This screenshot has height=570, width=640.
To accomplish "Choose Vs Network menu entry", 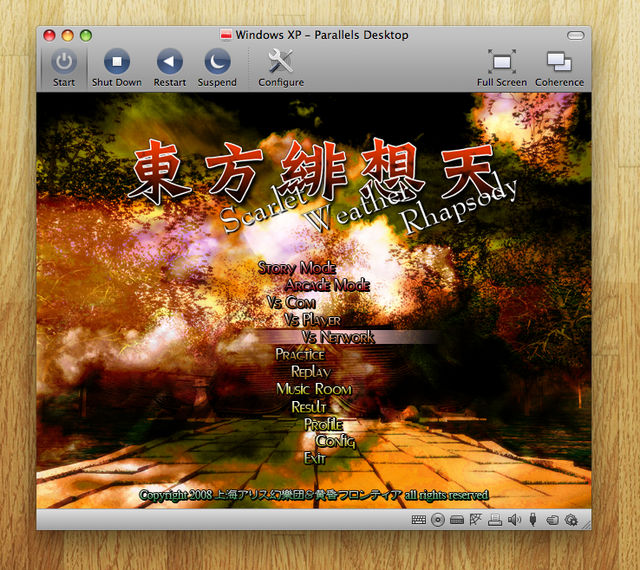I will click(x=338, y=338).
